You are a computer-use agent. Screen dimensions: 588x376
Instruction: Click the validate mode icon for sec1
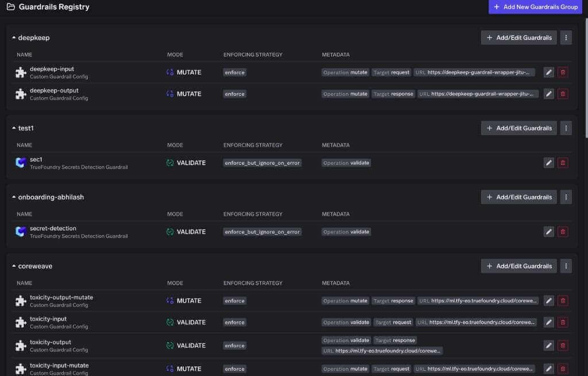click(170, 162)
